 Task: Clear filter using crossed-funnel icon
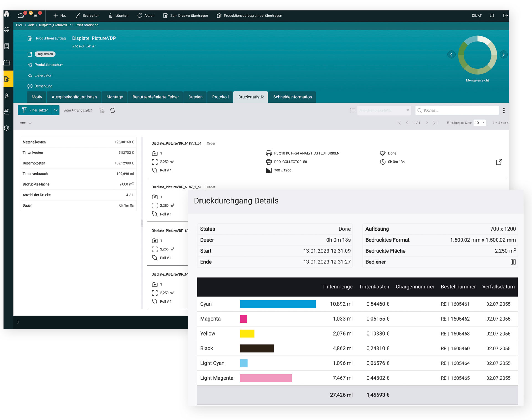pyautogui.click(x=102, y=111)
